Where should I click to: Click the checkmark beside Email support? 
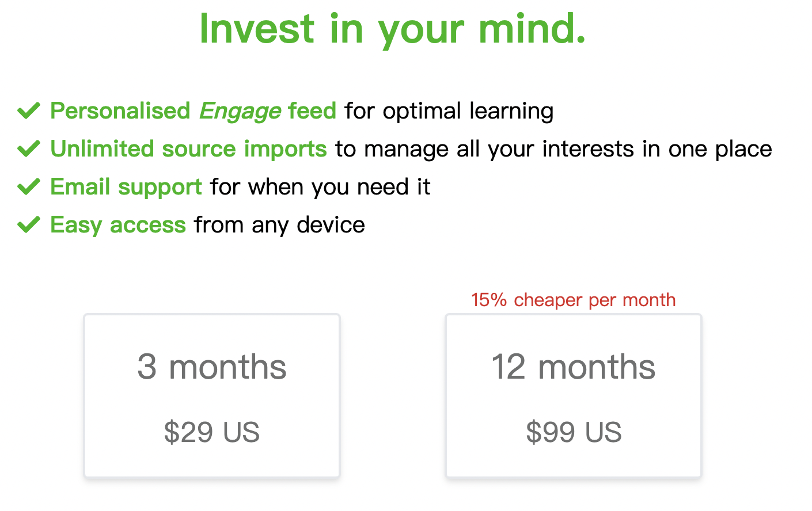[x=28, y=186]
